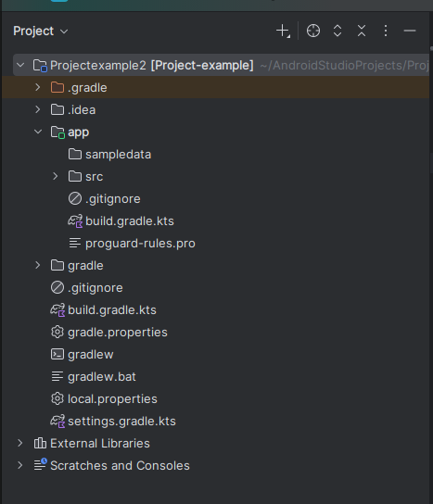
Task: Collapse the Projectexample2 root node
Action: [x=20, y=65]
